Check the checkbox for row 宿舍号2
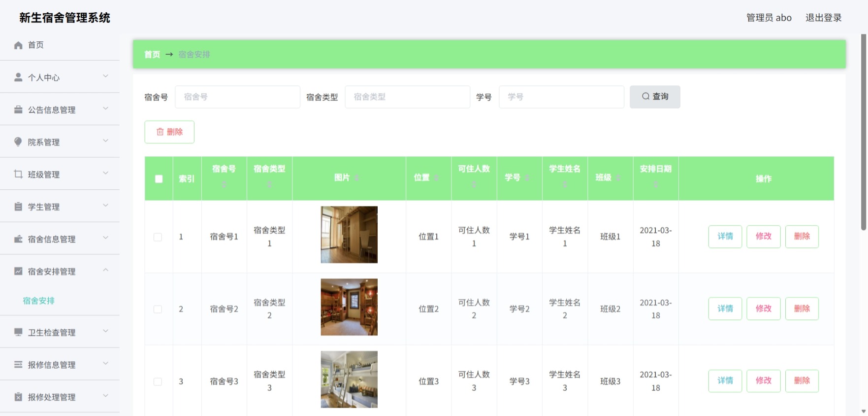The height and width of the screenshot is (416, 868). point(158,310)
